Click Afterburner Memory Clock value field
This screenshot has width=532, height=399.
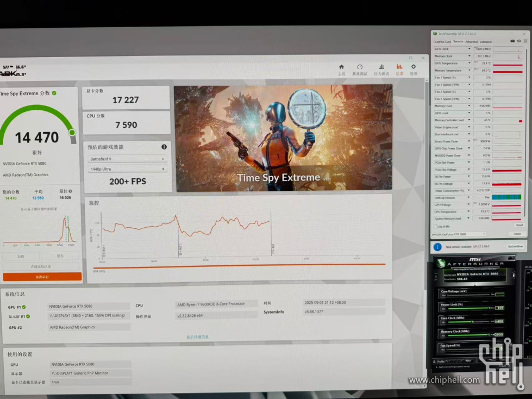[499, 334]
